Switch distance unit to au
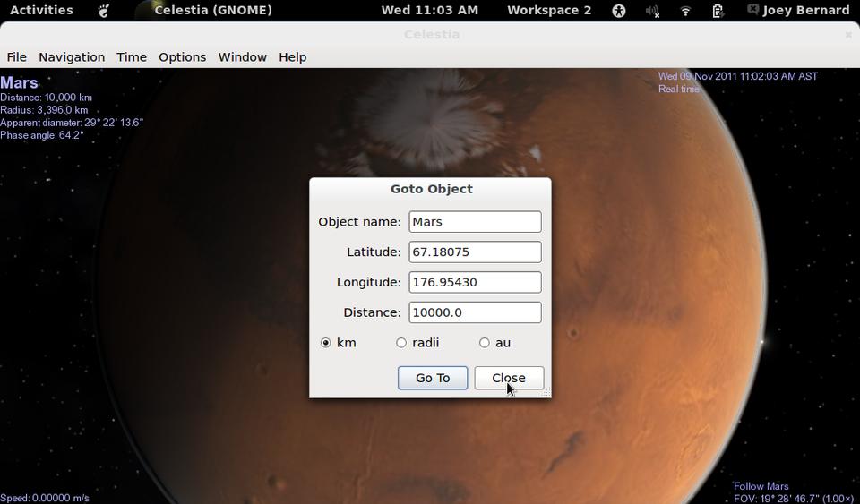Screen dimensions: 860x504 485,343
